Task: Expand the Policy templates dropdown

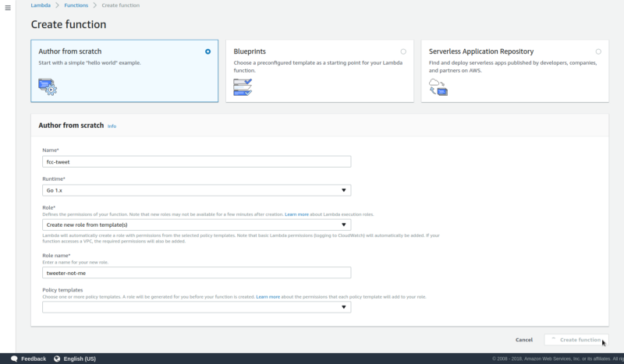Action: pyautogui.click(x=197, y=307)
